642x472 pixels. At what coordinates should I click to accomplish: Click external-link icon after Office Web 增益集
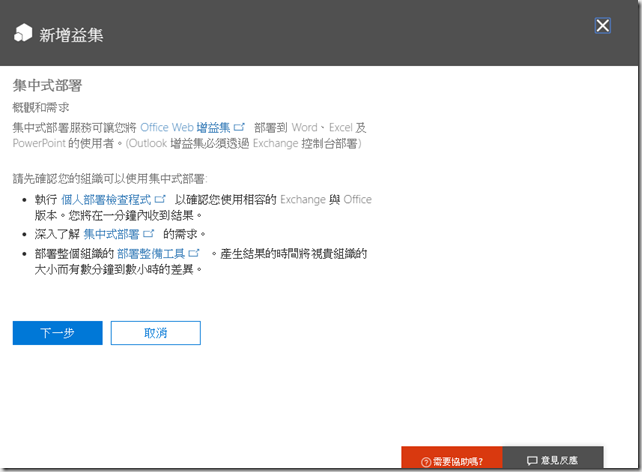[x=239, y=128]
